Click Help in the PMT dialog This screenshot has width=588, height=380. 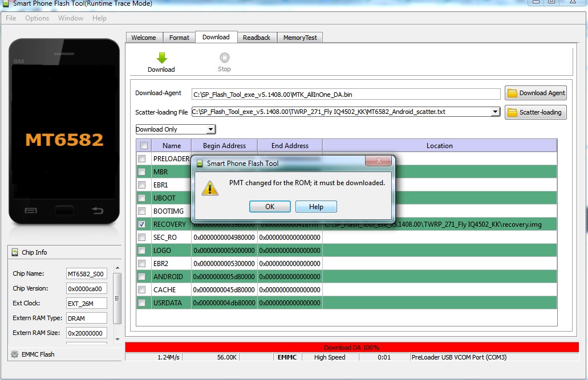click(316, 206)
